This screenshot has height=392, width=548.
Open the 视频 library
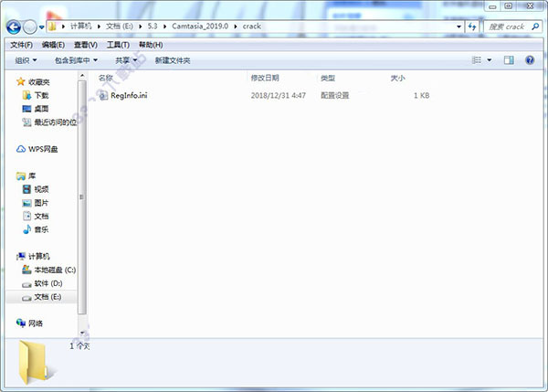tap(42, 189)
